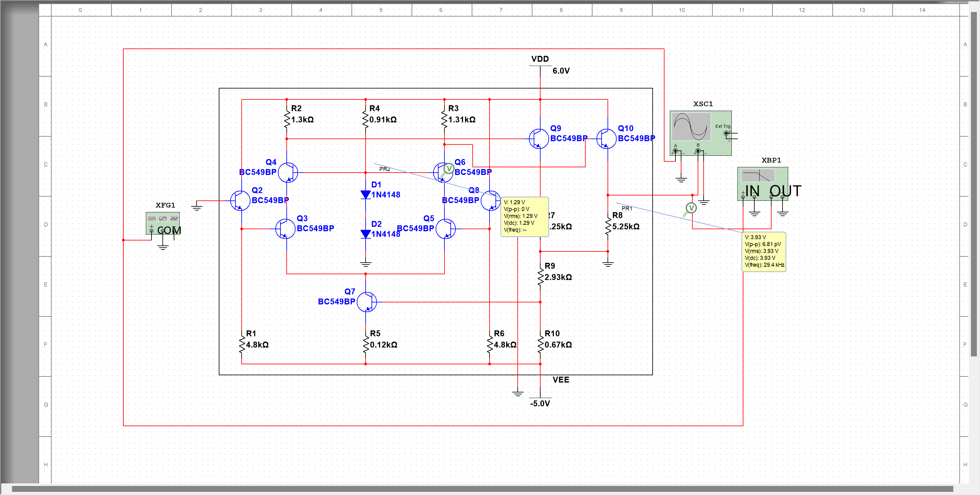This screenshot has height=495, width=980.
Task: Select transistor Q2 symbol
Action: pyautogui.click(x=240, y=200)
